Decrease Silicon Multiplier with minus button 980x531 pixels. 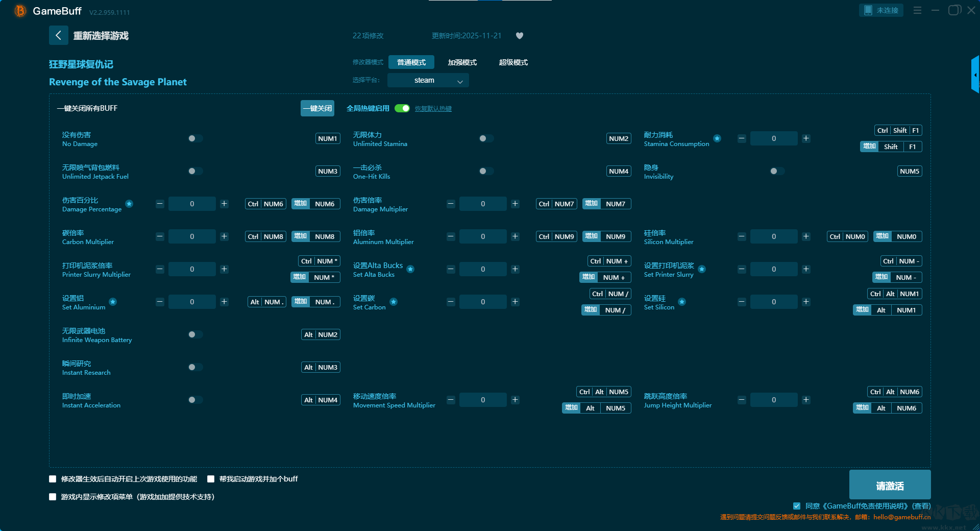tap(742, 236)
